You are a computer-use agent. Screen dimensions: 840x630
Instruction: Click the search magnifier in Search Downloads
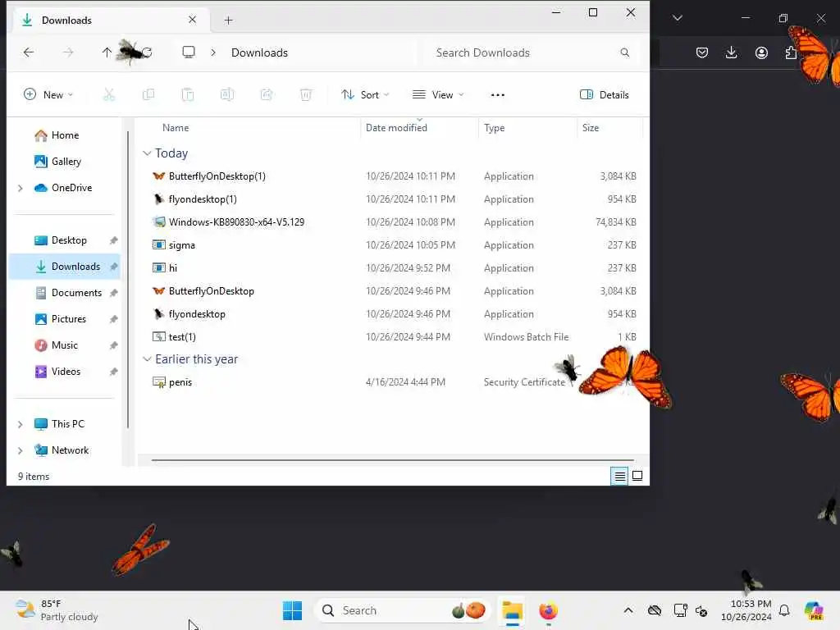624,52
